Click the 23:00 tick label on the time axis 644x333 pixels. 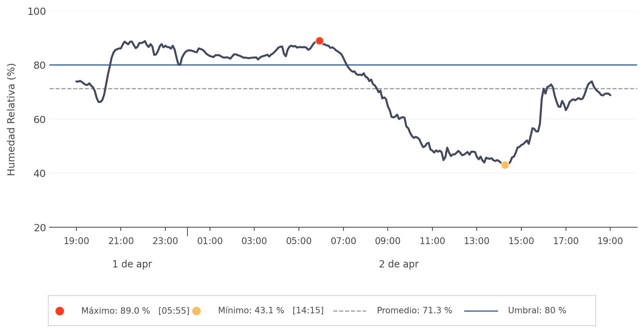point(165,241)
